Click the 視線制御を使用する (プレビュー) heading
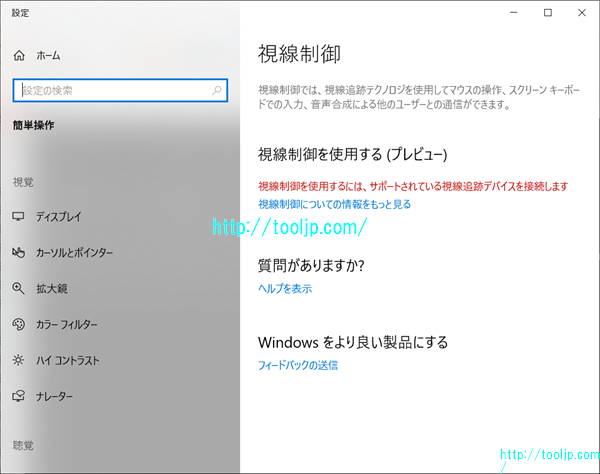The height and width of the screenshot is (474, 600). 352,155
